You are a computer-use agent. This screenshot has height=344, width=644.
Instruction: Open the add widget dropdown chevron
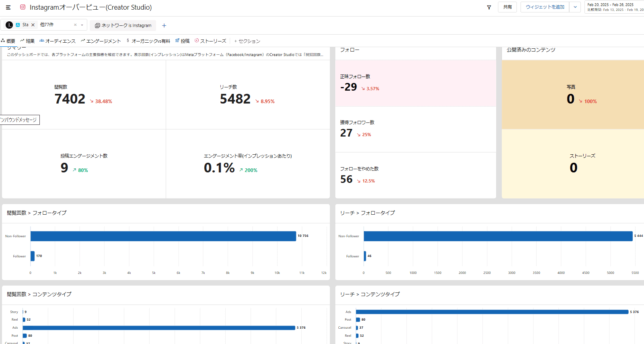coord(575,7)
